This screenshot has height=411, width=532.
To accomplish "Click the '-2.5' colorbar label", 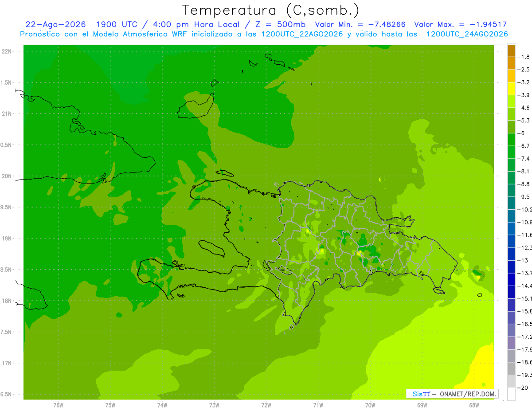I will pyautogui.click(x=524, y=70).
